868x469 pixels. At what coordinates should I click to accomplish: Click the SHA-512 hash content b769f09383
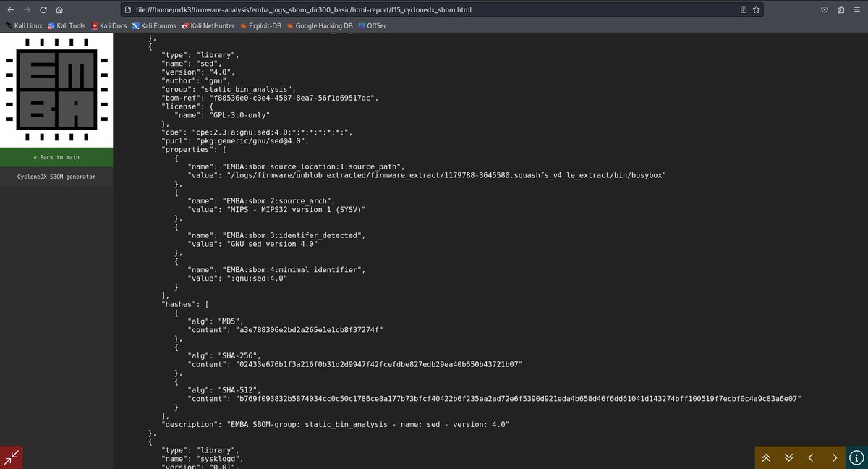pyautogui.click(x=516, y=400)
